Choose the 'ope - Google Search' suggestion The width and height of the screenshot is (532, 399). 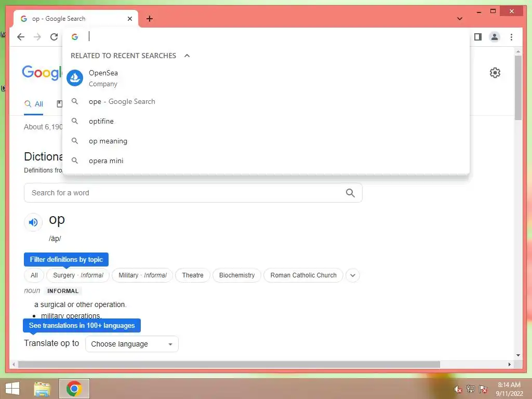pos(267,101)
